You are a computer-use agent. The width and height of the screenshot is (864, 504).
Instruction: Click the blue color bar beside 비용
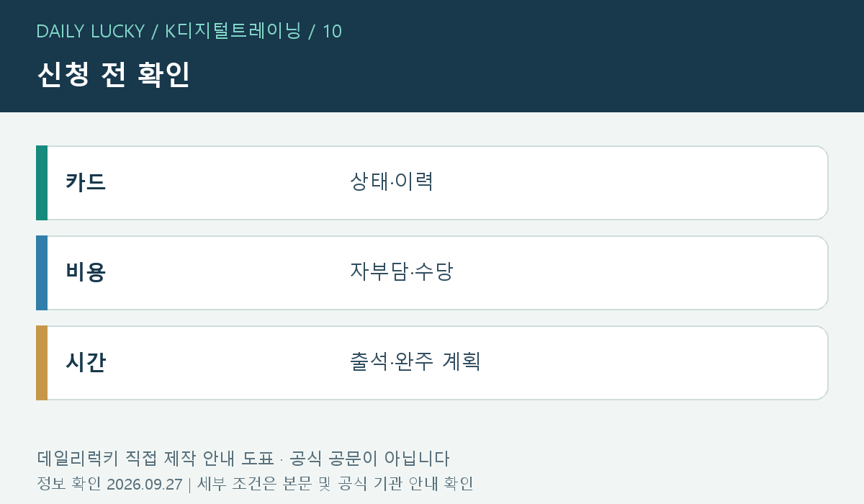click(42, 273)
